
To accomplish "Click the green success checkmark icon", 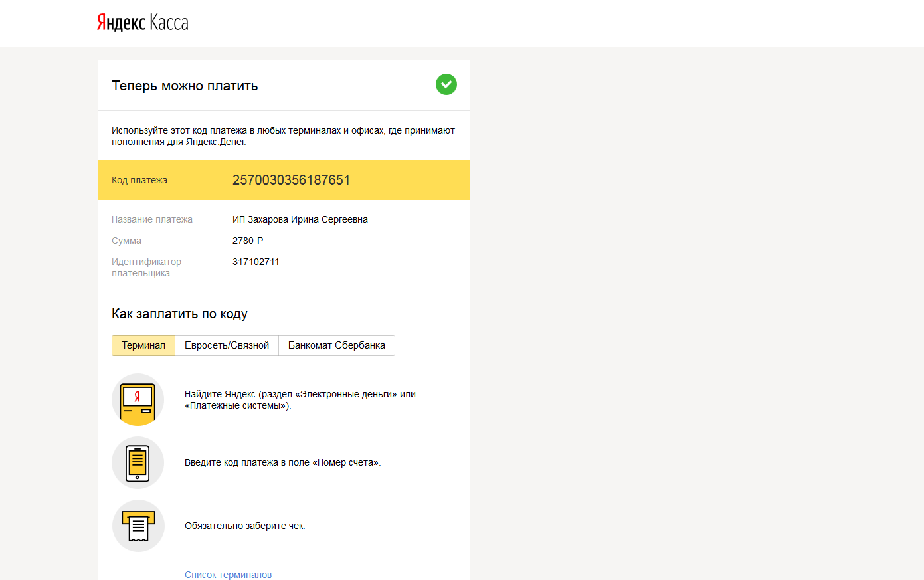I will 446,84.
